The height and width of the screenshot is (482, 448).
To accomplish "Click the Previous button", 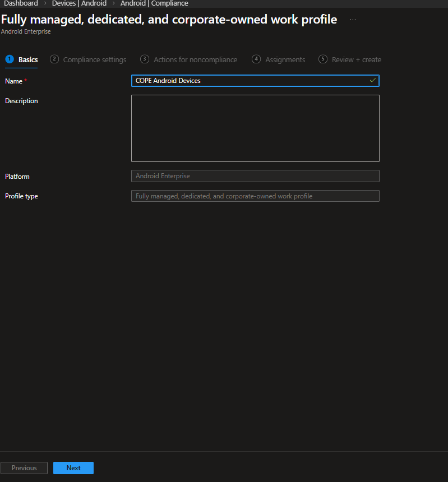I will tap(24, 468).
